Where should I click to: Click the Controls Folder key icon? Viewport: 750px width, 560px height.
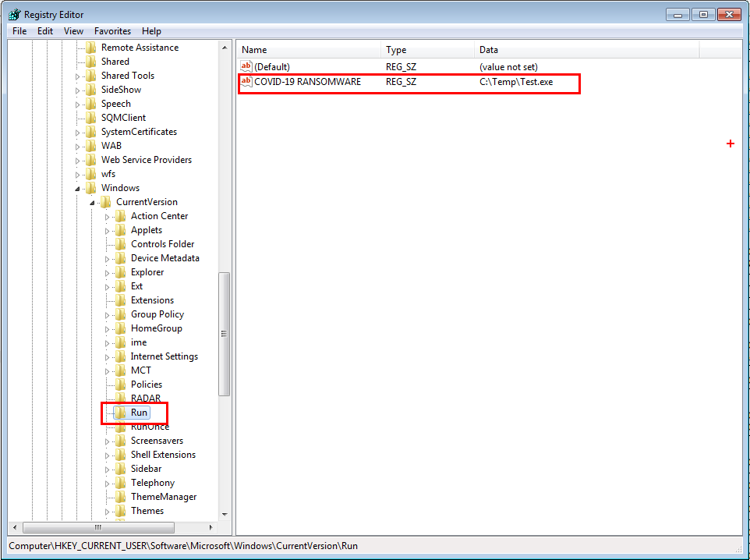click(x=121, y=244)
